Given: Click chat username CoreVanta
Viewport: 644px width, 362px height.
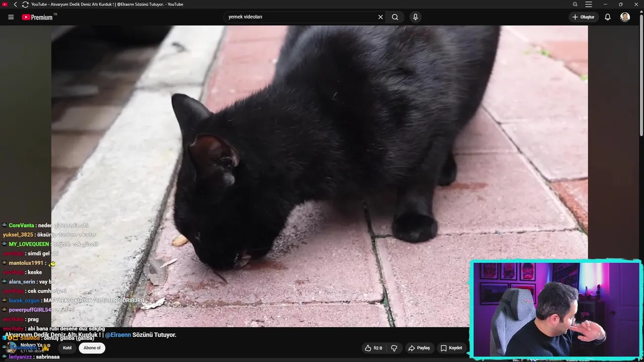Looking at the screenshot, I should pyautogui.click(x=21, y=226).
